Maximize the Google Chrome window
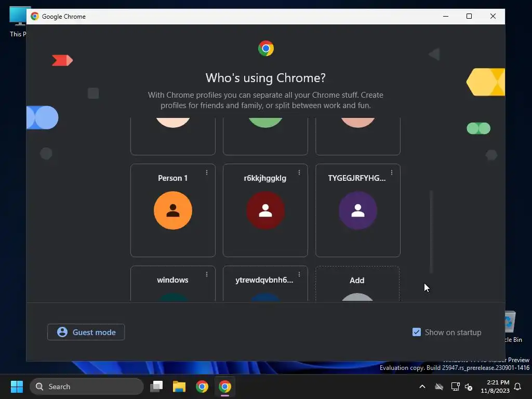 tap(469, 16)
